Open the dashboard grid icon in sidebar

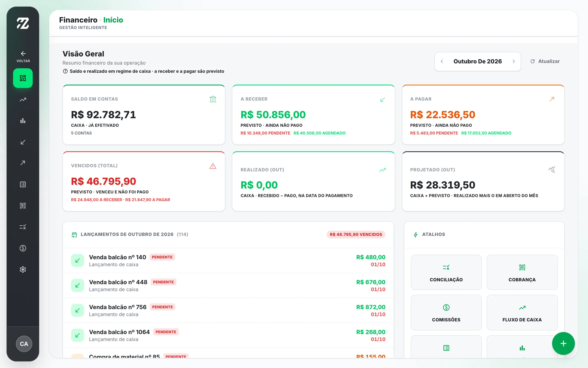[x=23, y=78]
